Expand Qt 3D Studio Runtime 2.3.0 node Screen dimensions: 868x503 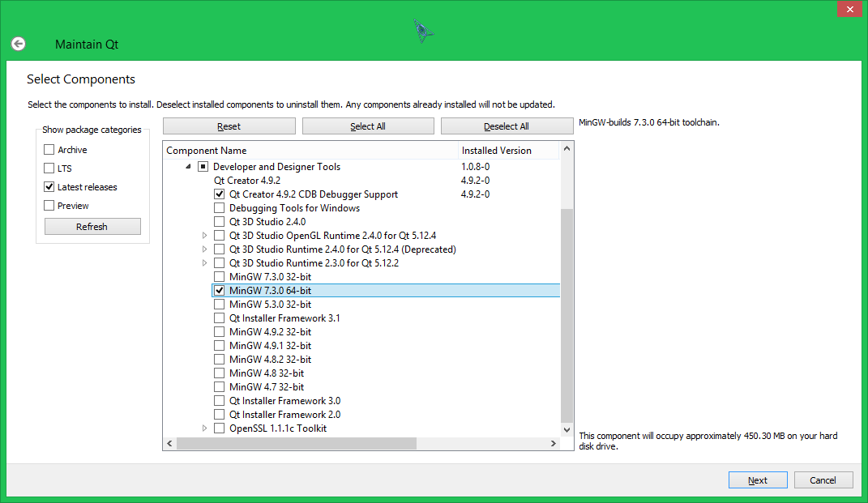[204, 263]
